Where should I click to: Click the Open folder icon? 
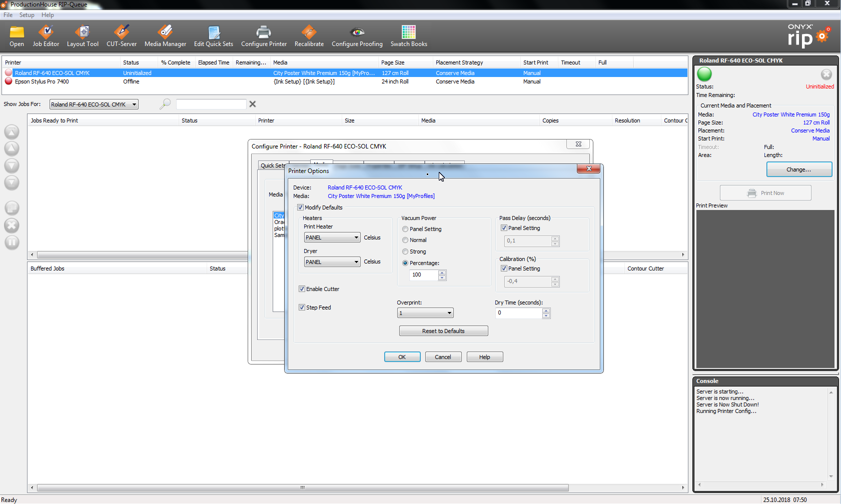point(17,32)
